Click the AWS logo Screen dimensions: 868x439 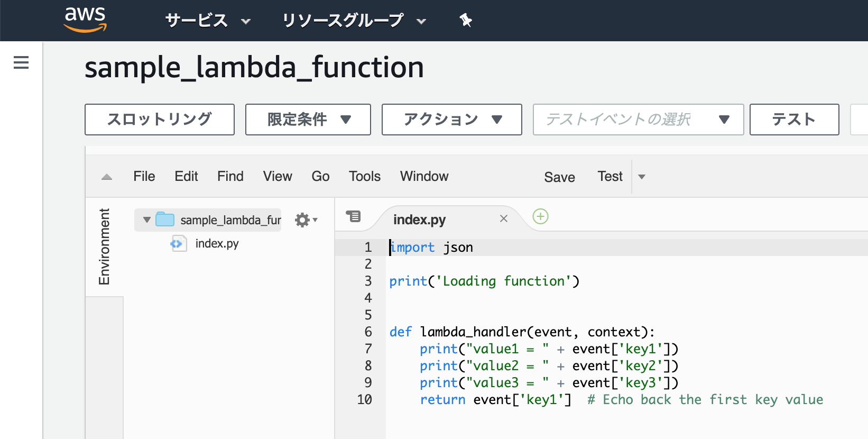85,20
